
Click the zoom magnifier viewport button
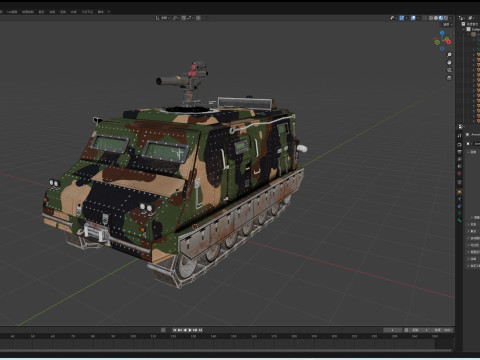pyautogui.click(x=449, y=55)
